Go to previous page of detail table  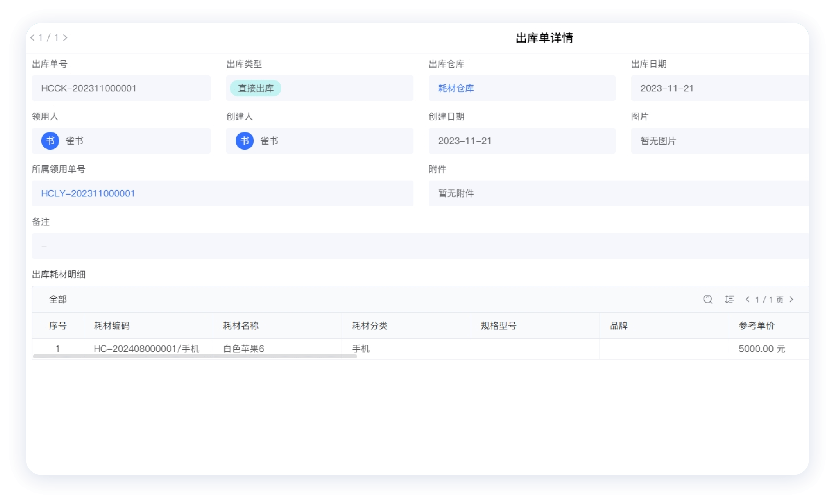[747, 299]
